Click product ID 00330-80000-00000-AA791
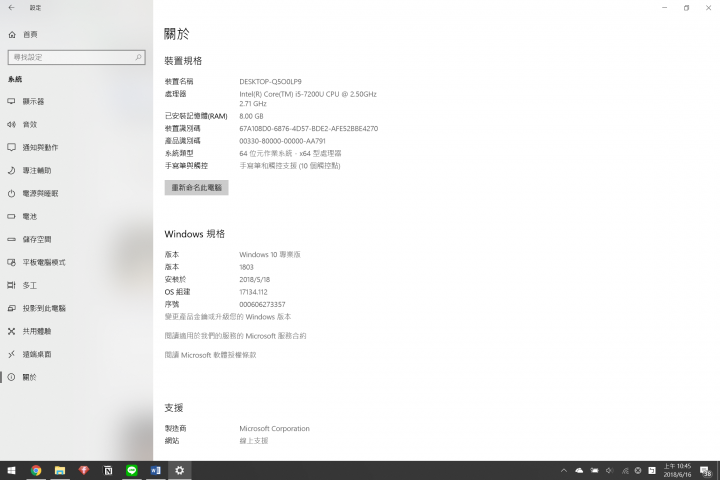This screenshot has height=480, width=720. pyautogui.click(x=282, y=141)
